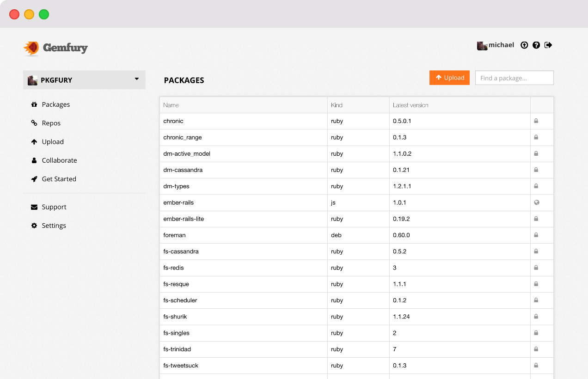Select the fs-redis package name
The height and width of the screenshot is (379, 588).
click(x=173, y=268)
